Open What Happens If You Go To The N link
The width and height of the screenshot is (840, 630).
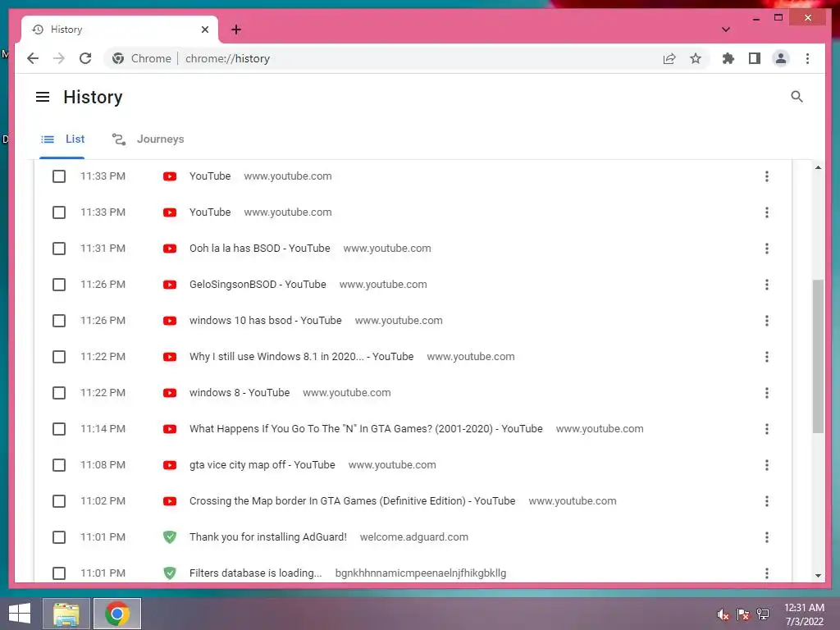(366, 428)
